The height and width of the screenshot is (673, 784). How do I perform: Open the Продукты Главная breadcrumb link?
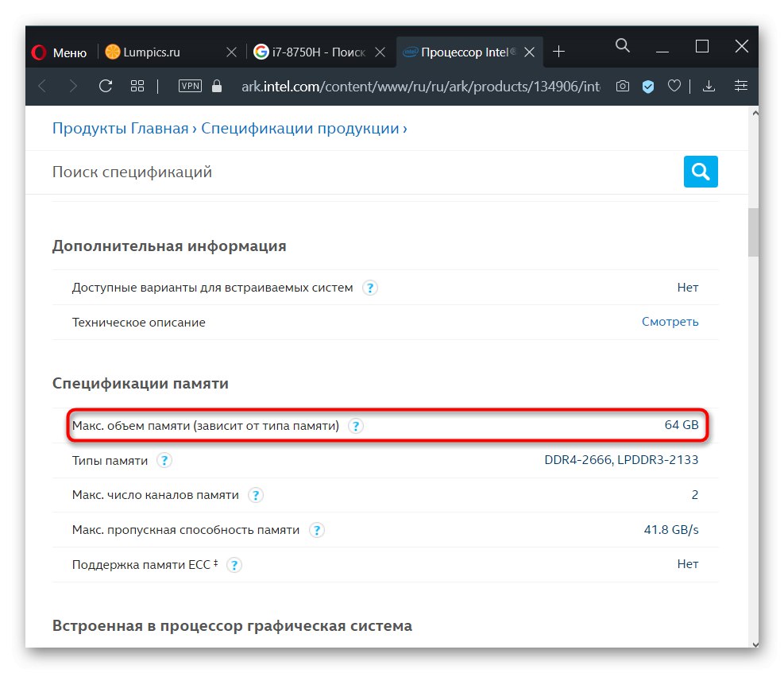120,128
